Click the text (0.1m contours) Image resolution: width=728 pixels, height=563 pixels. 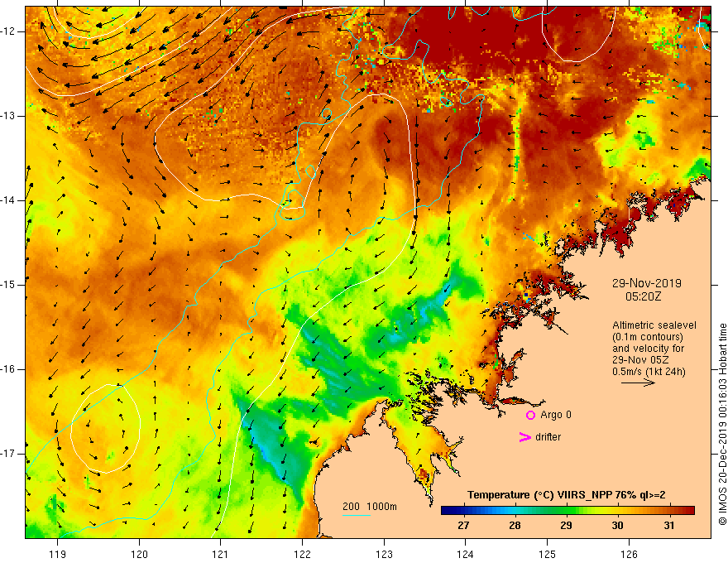click(647, 337)
